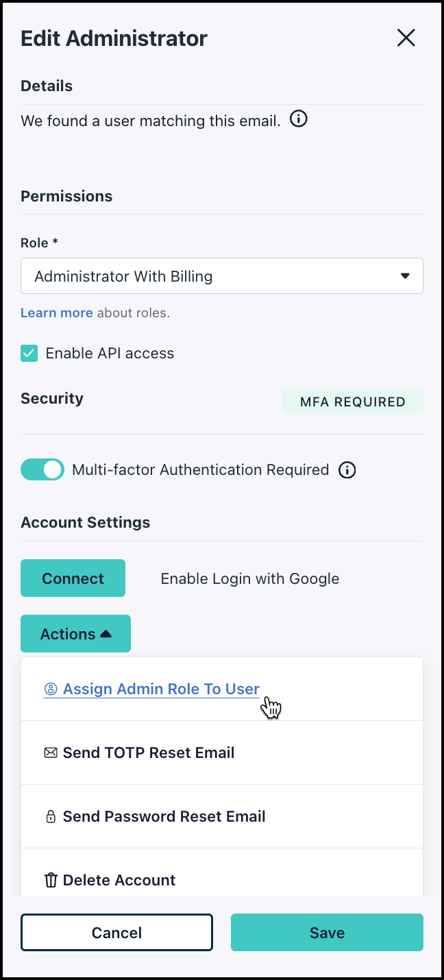Choose Send Password Reset Email
This screenshot has width=444, height=980.
[164, 817]
